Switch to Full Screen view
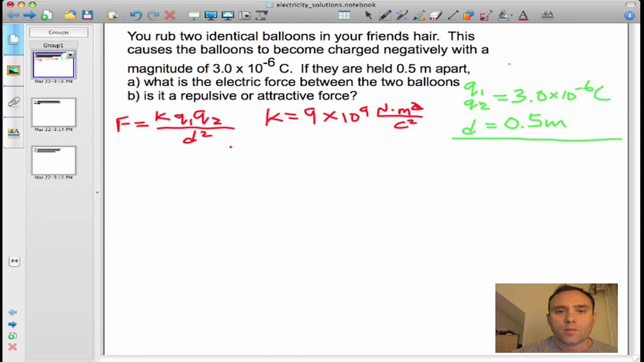This screenshot has width=644, height=362. (211, 15)
